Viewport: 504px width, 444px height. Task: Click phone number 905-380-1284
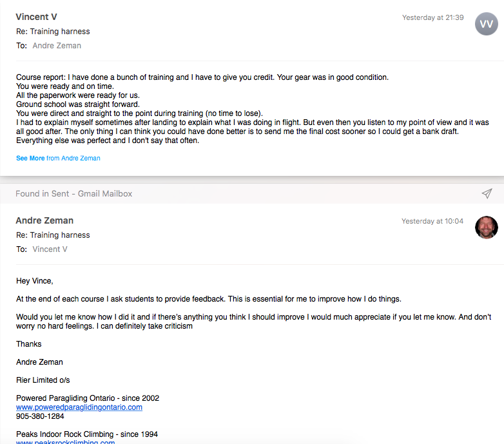pyautogui.click(x=40, y=416)
